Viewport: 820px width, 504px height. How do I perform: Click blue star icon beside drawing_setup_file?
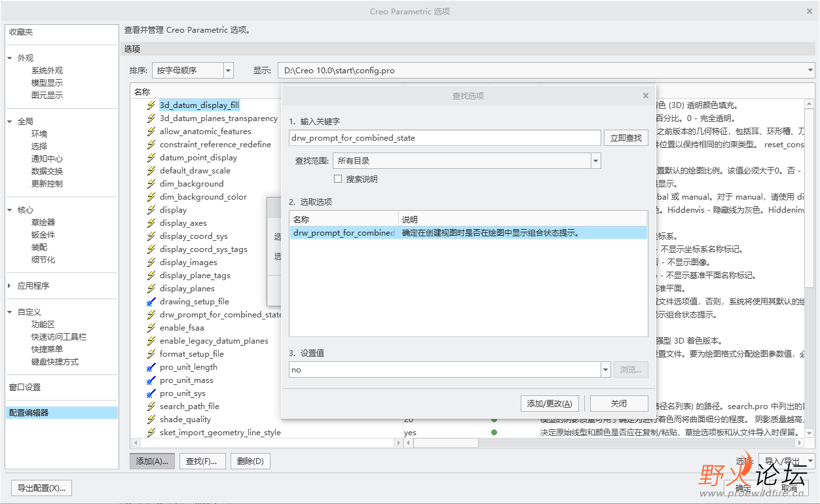point(151,302)
